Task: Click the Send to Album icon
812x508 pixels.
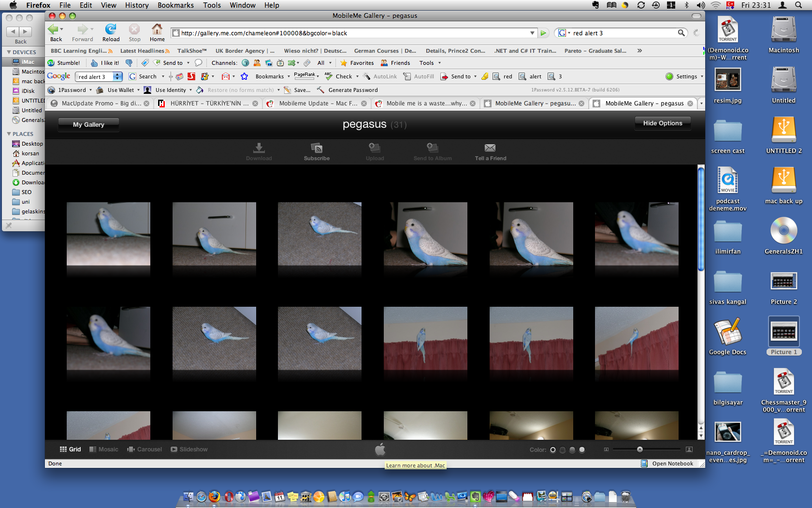Action: [433, 148]
